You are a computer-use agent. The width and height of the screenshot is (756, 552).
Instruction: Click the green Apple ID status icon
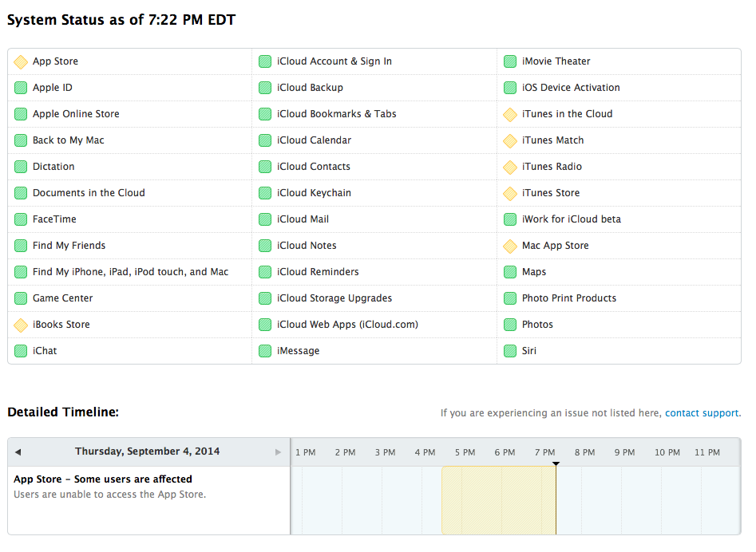pos(21,88)
